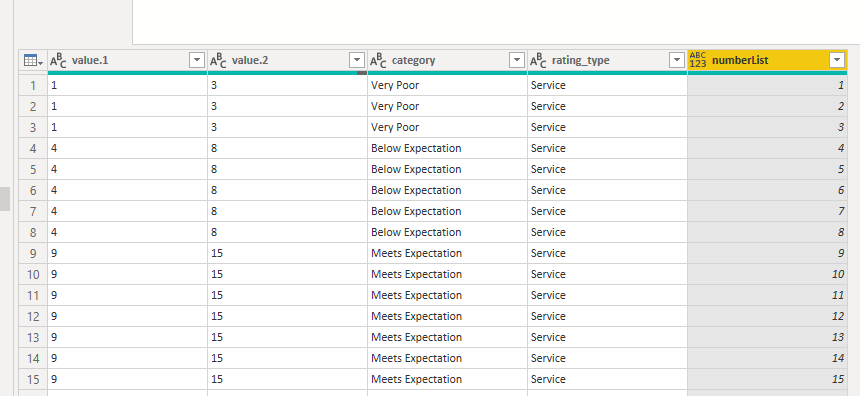Click 'Below Expectation' in row 8
This screenshot has width=860, height=396.
point(416,233)
